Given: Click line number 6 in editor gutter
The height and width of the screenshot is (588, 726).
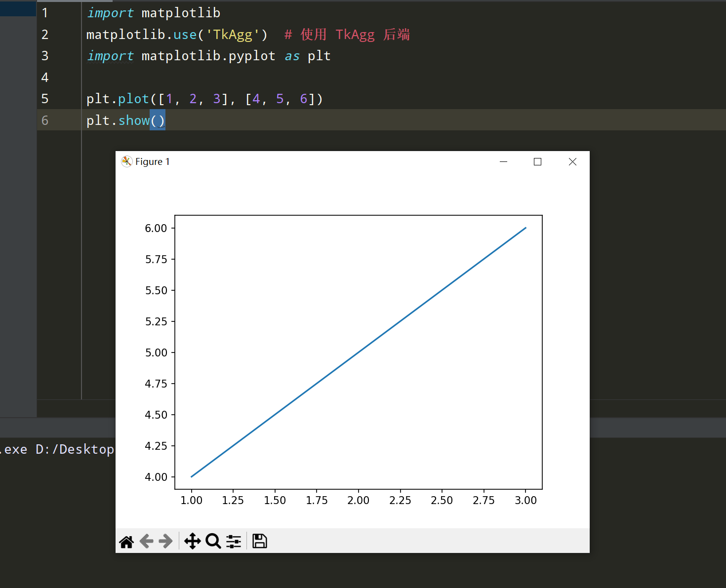Looking at the screenshot, I should pos(45,120).
